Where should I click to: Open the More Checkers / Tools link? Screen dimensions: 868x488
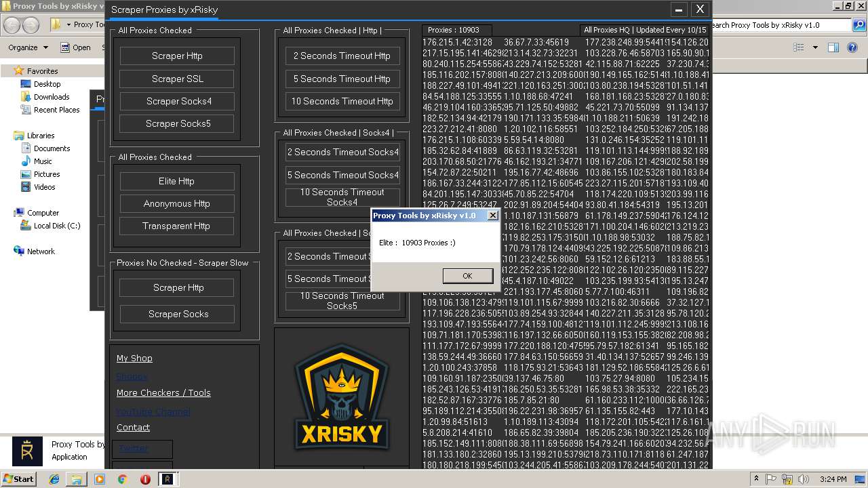click(x=163, y=392)
